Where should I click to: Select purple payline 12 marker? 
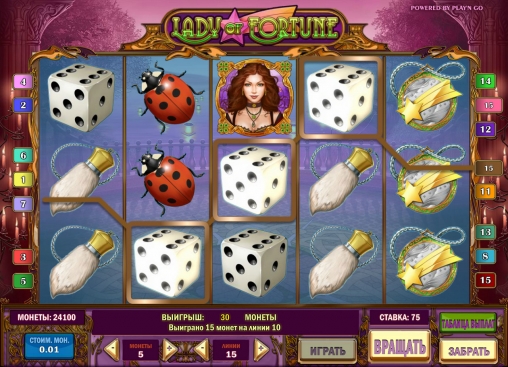485,129
